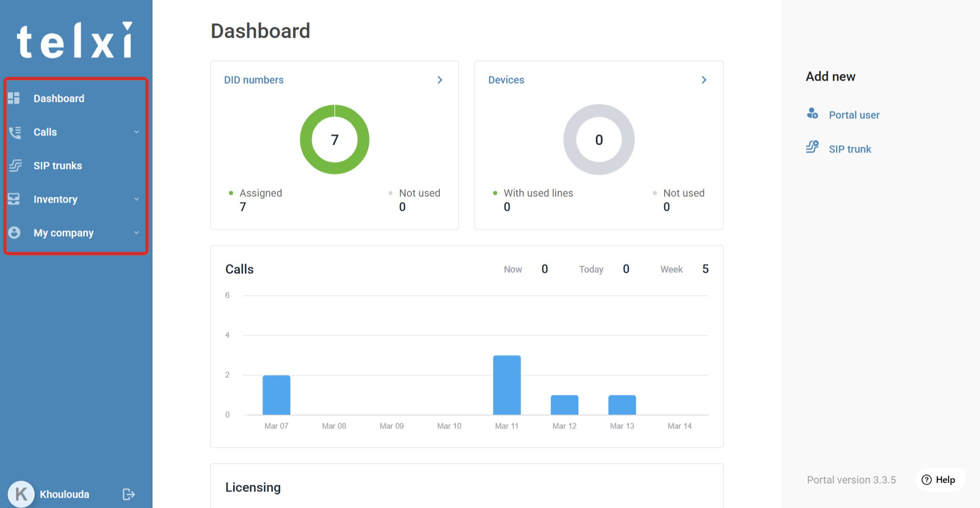Click the Today calls count label
The width and height of the screenshot is (980, 508).
(591, 269)
